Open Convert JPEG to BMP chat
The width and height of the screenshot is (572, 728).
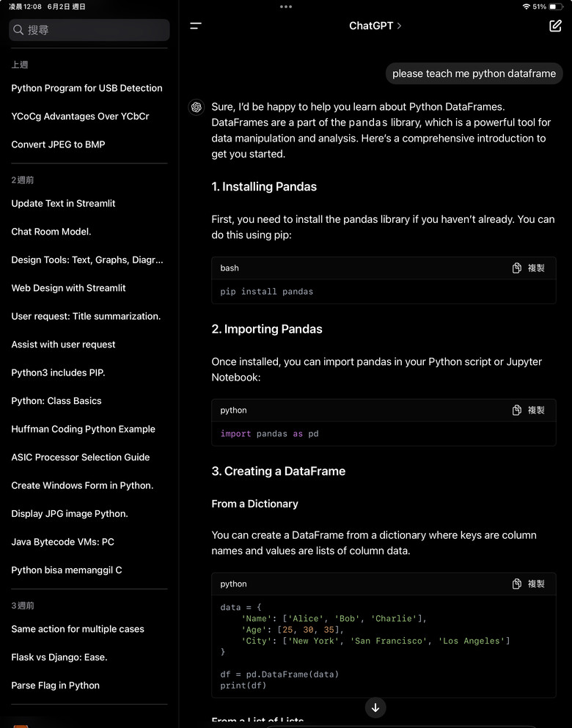[58, 144]
